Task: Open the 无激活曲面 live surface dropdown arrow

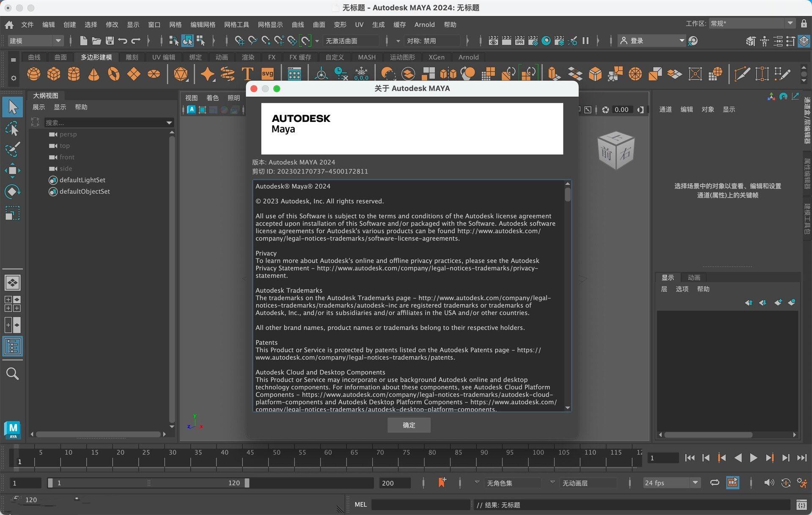Action: point(317,41)
